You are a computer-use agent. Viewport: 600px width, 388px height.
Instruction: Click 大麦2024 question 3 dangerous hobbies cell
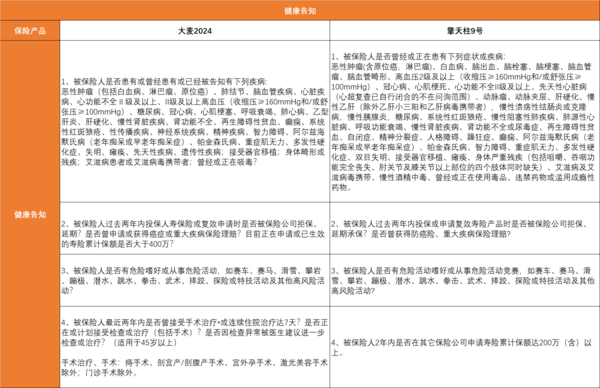click(195, 280)
